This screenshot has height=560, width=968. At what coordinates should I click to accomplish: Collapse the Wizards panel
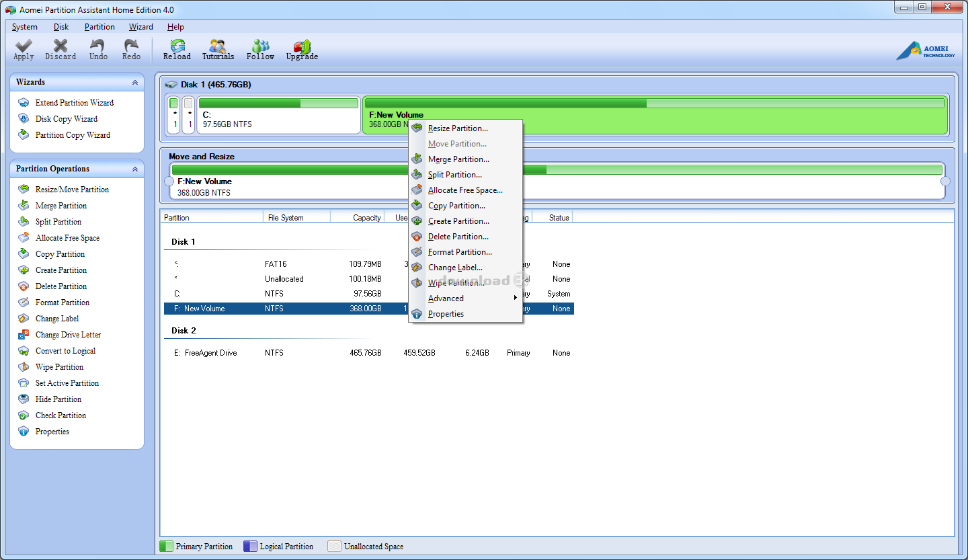pyautogui.click(x=134, y=81)
